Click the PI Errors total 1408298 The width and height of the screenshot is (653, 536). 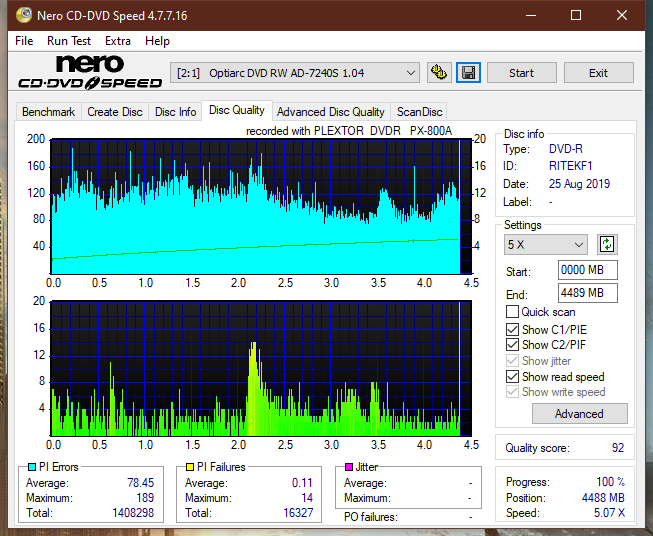pyautogui.click(x=133, y=513)
